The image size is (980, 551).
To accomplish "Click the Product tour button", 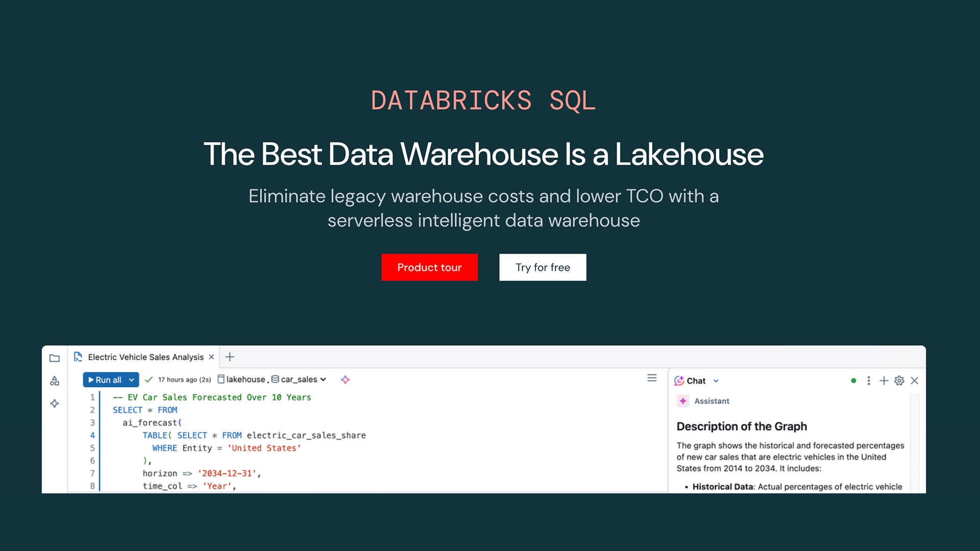I will click(429, 267).
